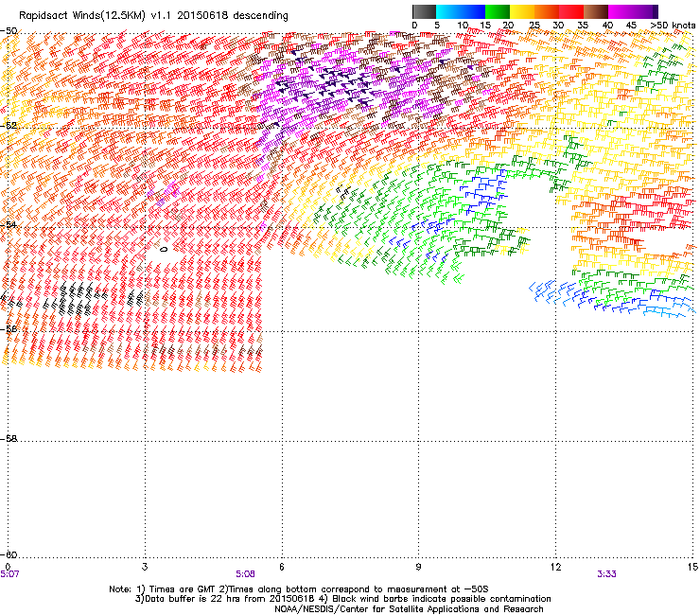Image resolution: width=700 pixels, height=615 pixels.
Task: Click the '3' longitude axis label
Action: pyautogui.click(x=145, y=567)
